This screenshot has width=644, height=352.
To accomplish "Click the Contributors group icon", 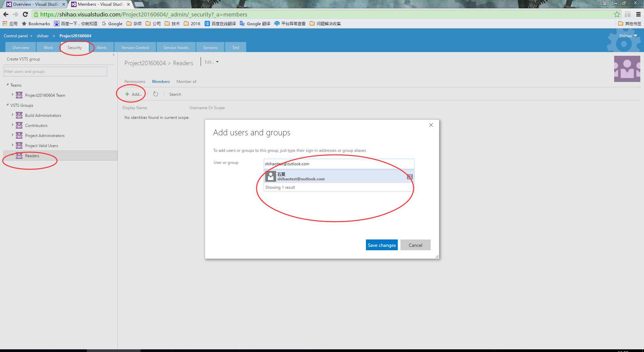I will click(19, 125).
